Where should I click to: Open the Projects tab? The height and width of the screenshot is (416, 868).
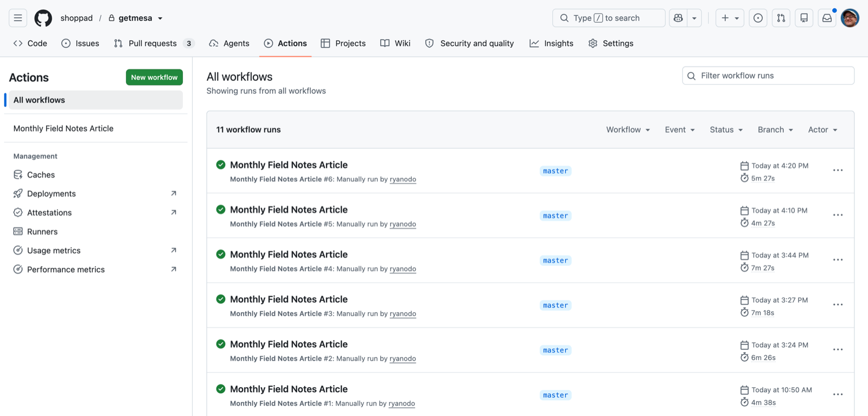click(343, 43)
